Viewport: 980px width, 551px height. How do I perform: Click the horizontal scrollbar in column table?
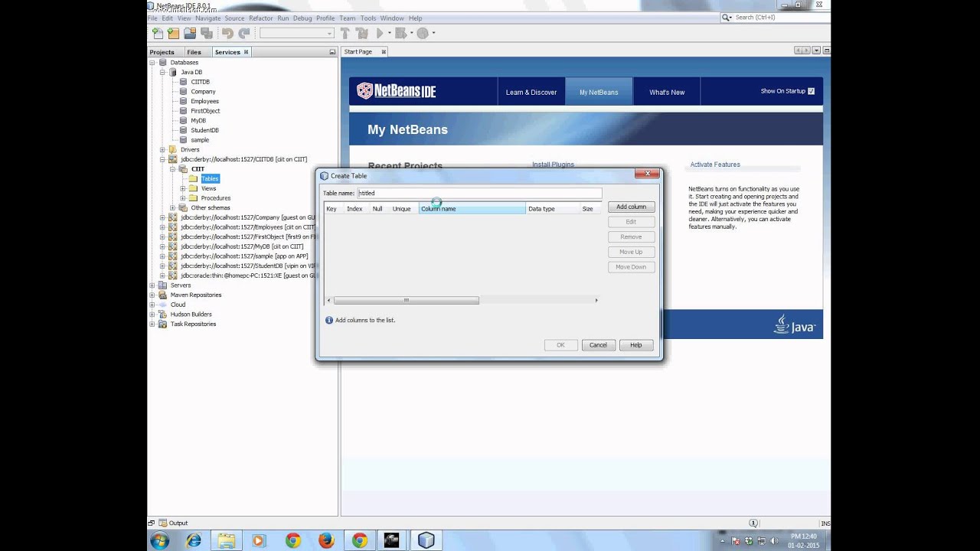click(407, 300)
